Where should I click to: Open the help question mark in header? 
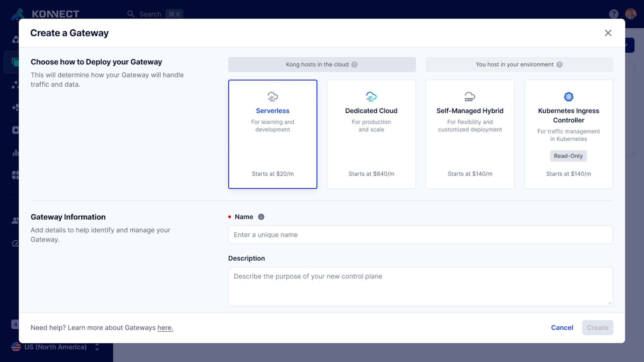click(x=614, y=14)
